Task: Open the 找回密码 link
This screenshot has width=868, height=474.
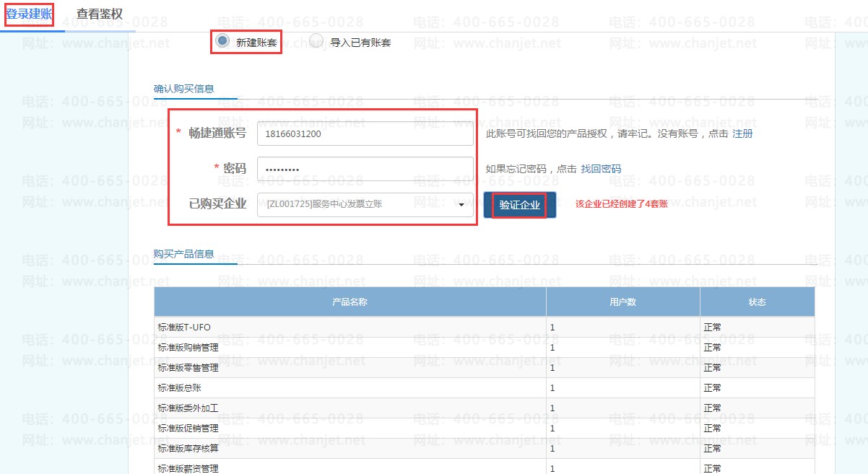Action: 601,169
